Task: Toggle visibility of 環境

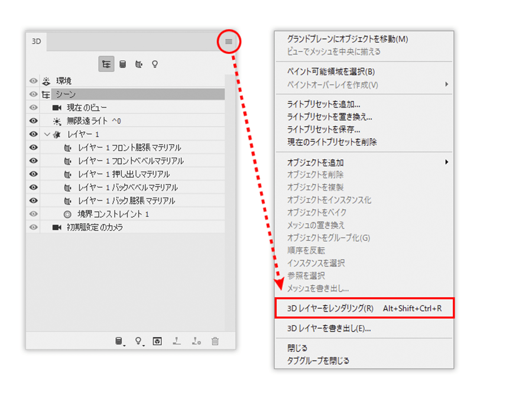Action: [33, 81]
